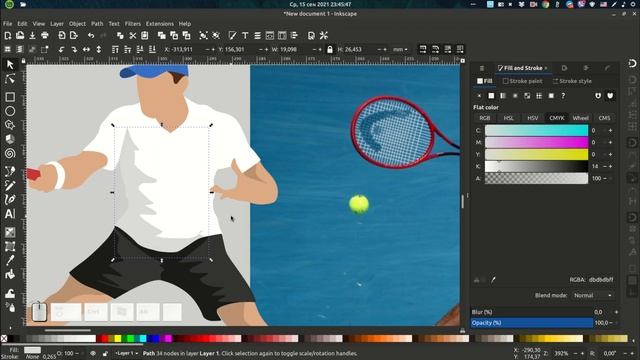This screenshot has width=640, height=360.
Task: Click the Undo arrow icon
Action: click(x=91, y=36)
